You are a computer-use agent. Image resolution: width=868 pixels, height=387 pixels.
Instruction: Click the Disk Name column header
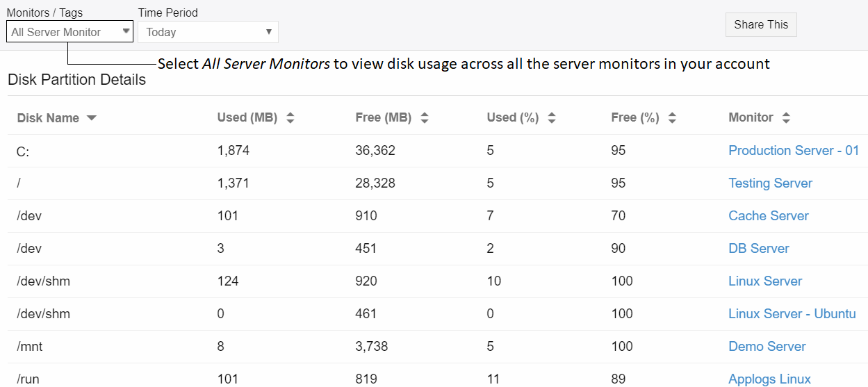48,118
